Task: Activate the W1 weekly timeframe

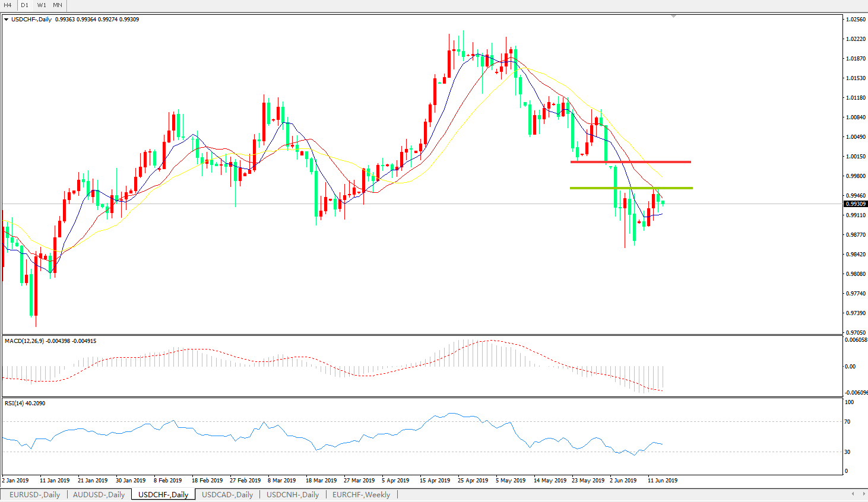Action: pos(42,5)
